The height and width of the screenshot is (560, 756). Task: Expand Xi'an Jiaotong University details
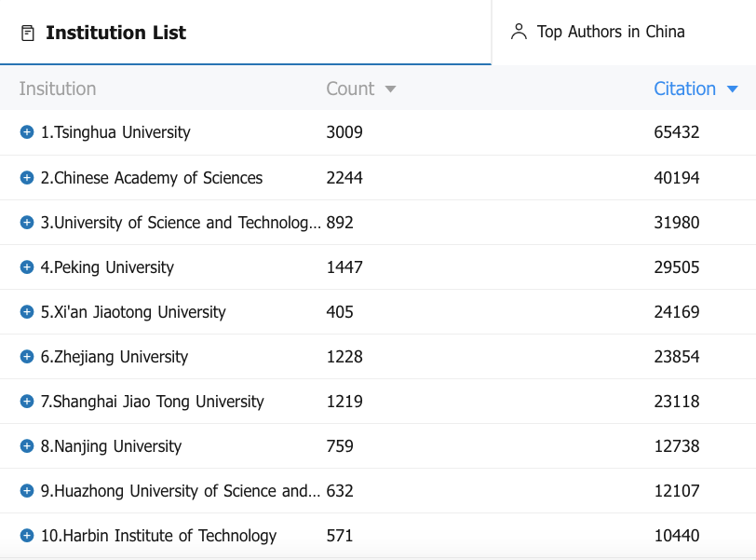click(27, 311)
